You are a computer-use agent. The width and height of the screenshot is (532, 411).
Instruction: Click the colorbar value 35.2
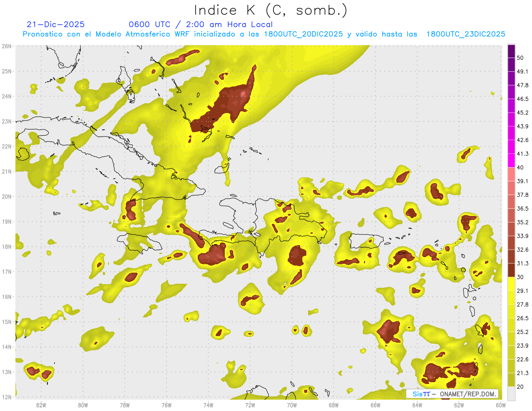click(x=523, y=222)
